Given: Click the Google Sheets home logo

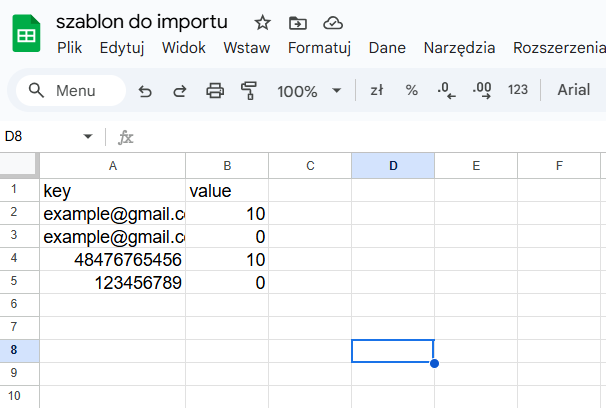Looking at the screenshot, I should (x=25, y=35).
